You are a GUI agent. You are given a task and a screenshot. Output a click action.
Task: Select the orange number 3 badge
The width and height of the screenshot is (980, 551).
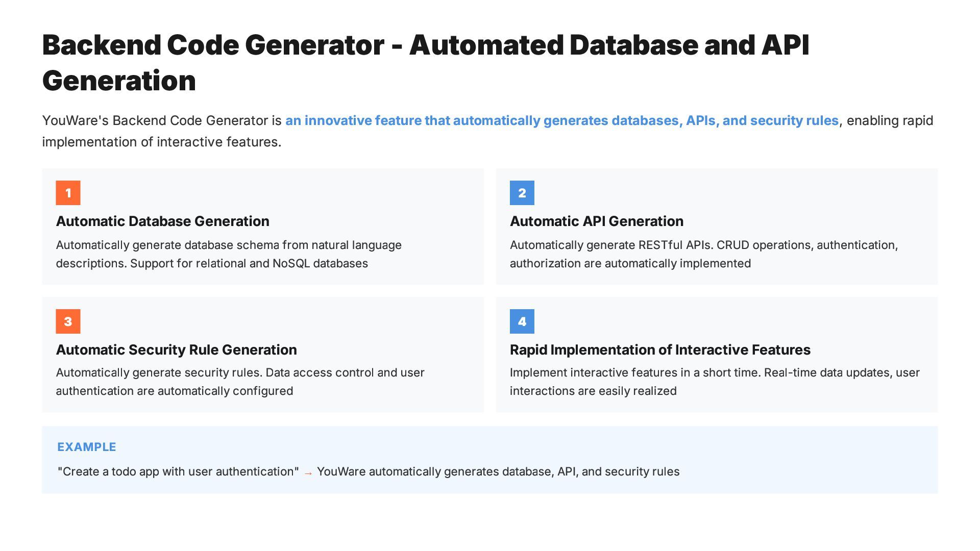[x=68, y=321]
